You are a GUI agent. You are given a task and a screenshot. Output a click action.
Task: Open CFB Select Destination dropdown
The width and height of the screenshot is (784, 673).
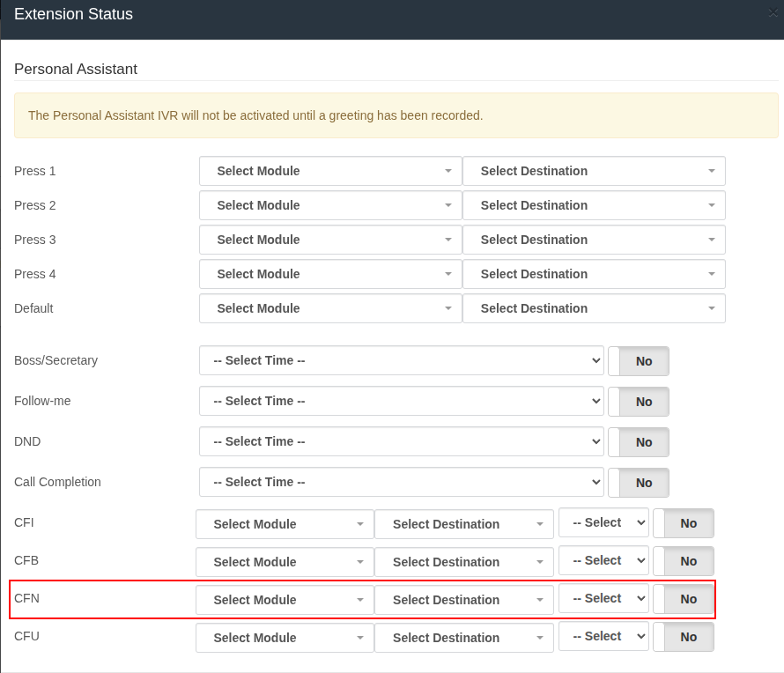click(x=463, y=562)
